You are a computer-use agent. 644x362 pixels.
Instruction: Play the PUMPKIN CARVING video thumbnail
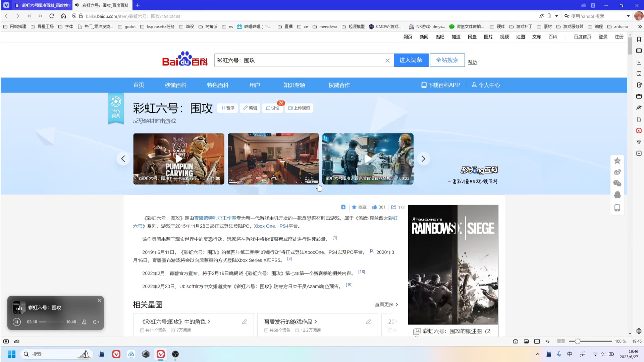(x=179, y=159)
